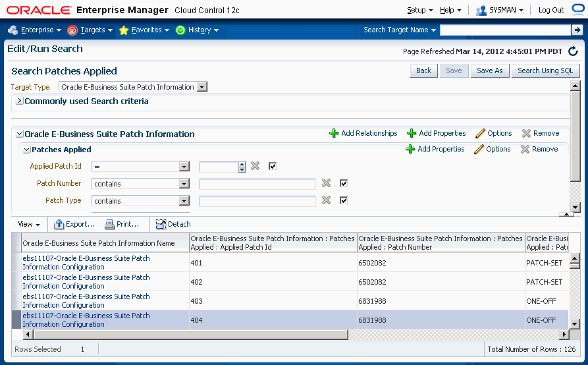Click the Search Using SQL button
This screenshot has height=365, width=588.
(545, 70)
